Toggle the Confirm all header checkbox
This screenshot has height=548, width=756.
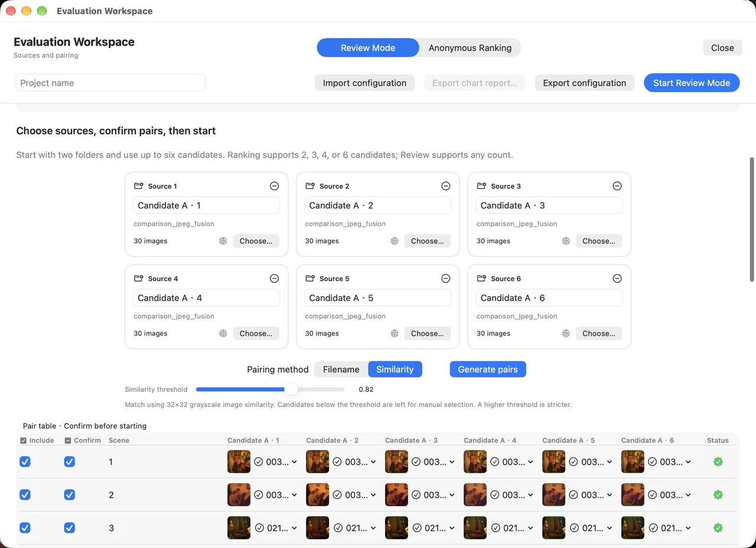point(68,441)
